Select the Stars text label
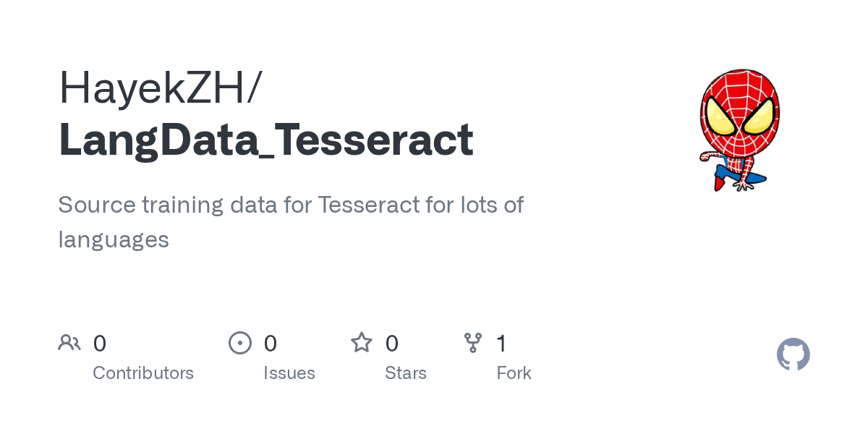Image resolution: width=868 pixels, height=434 pixels. pos(406,373)
